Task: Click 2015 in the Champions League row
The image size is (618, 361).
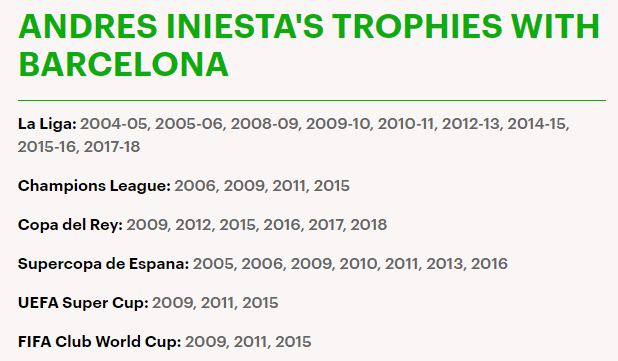Action: (x=332, y=186)
